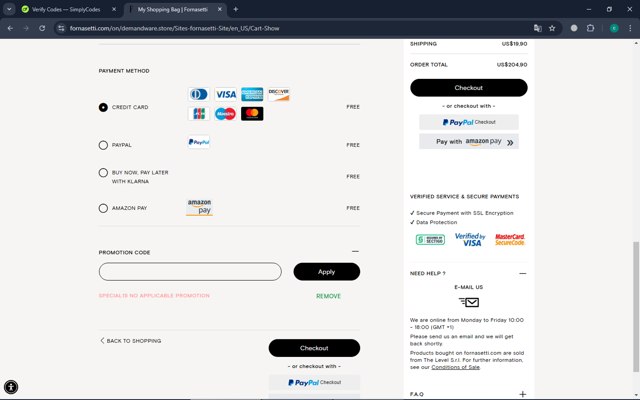Switch to the My Shopping Bag Fornasetti tab
640x400 pixels.
[x=172, y=9]
